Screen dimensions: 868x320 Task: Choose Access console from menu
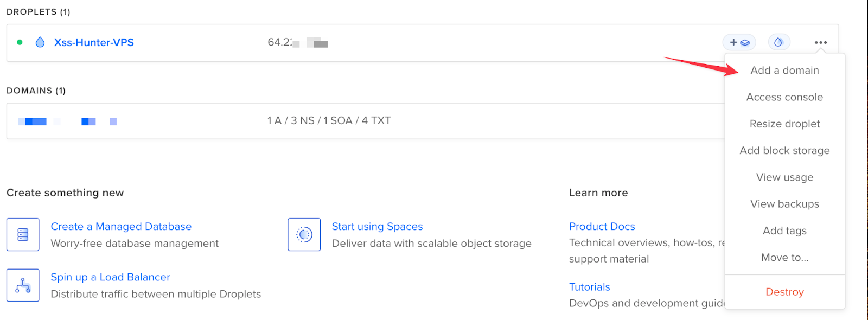(784, 97)
